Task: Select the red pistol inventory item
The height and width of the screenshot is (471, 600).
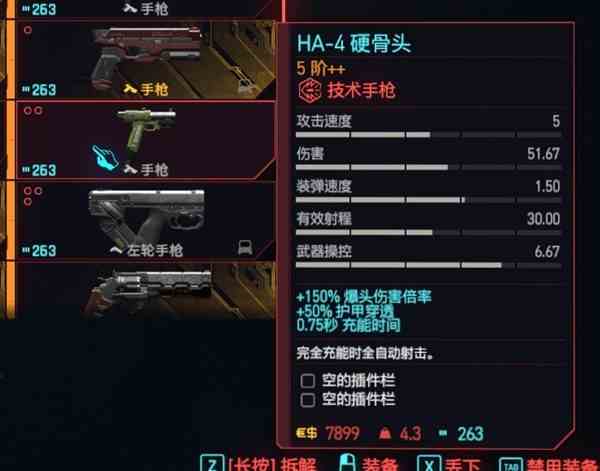Action: (x=145, y=60)
